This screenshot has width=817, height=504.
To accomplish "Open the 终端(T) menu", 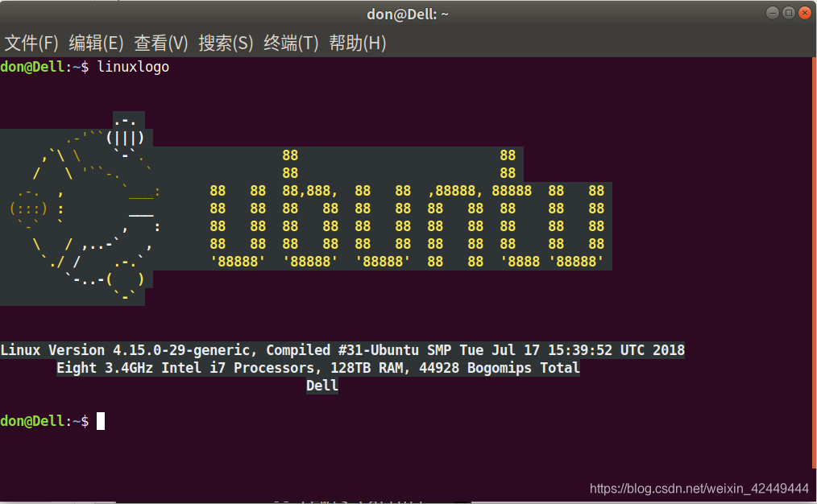I will (x=291, y=43).
